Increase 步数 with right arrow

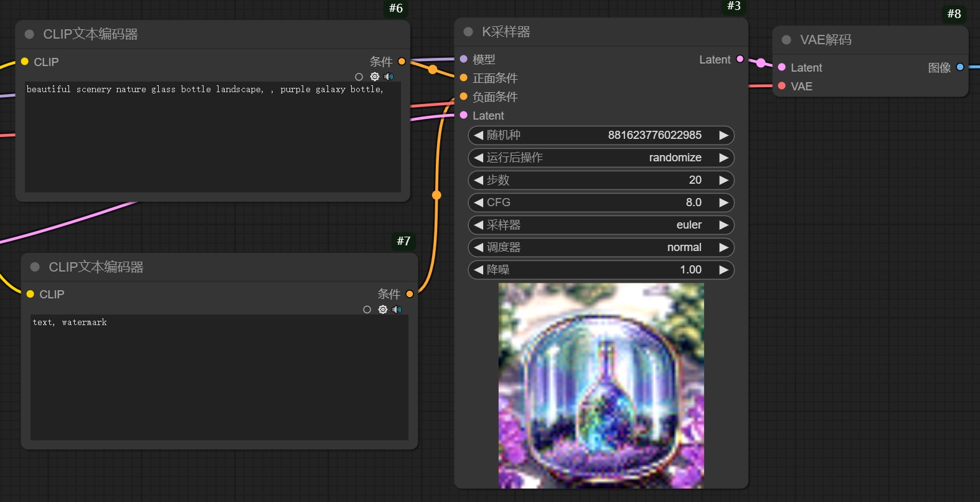pyautogui.click(x=723, y=180)
